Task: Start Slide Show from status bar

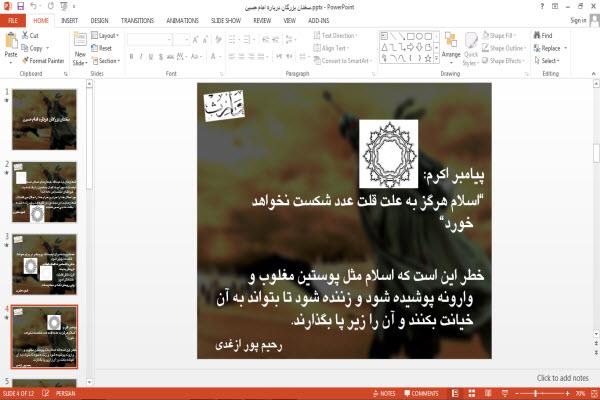Action: point(505,393)
